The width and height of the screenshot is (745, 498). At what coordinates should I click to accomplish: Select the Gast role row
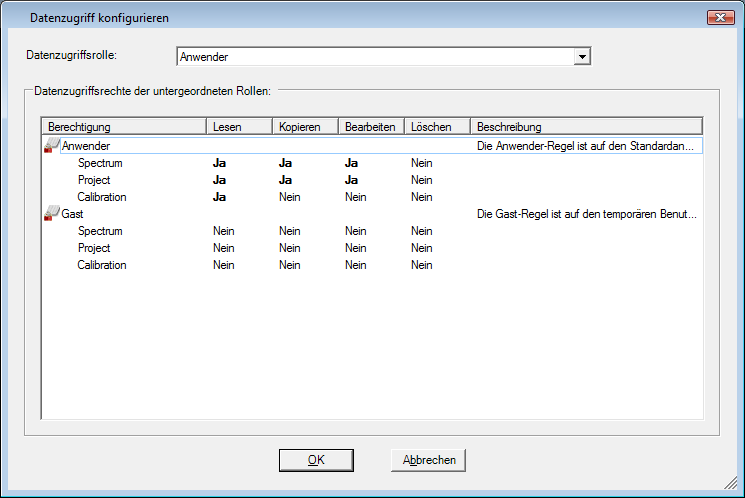click(73, 214)
